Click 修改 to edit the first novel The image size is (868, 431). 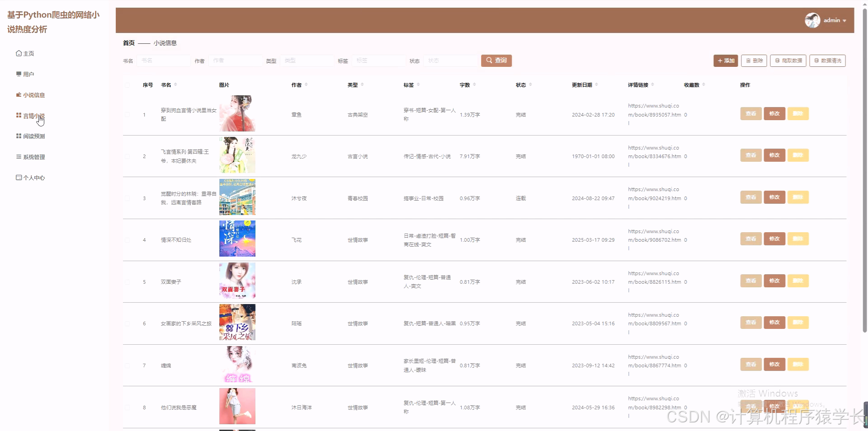click(x=774, y=113)
